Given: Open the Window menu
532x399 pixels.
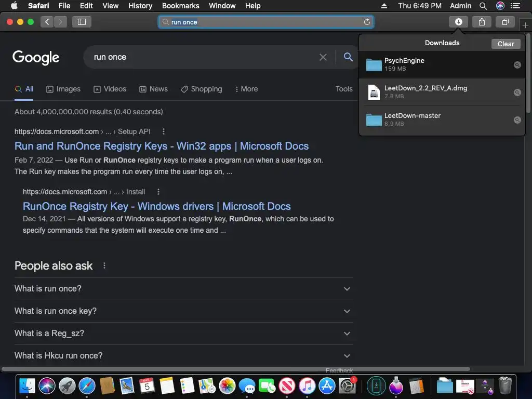Looking at the screenshot, I should (x=222, y=6).
